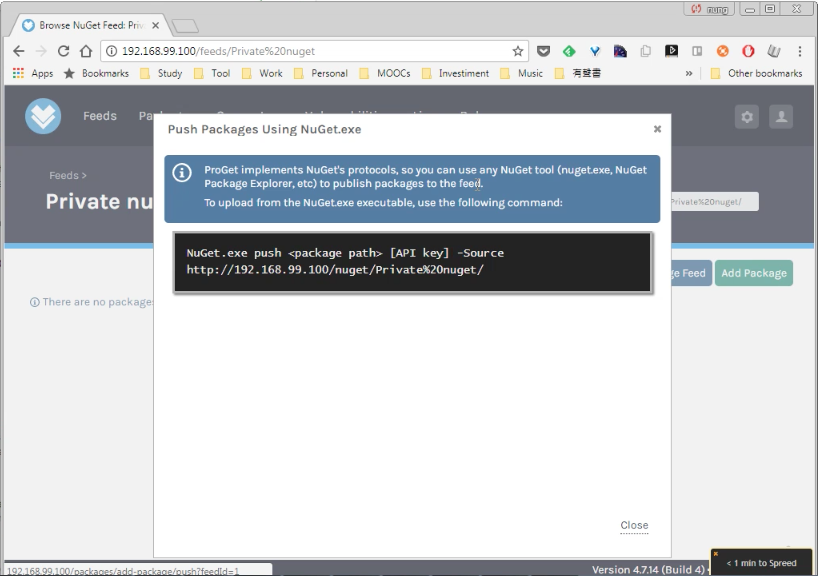Image resolution: width=818 pixels, height=576 pixels.
Task: Click the Version 4.7.14 footer text
Action: [648, 570]
